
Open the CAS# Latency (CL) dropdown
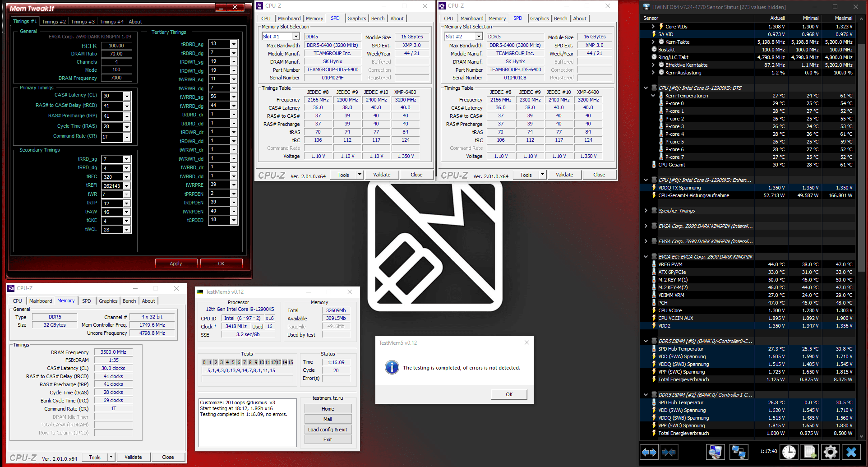[x=127, y=96]
